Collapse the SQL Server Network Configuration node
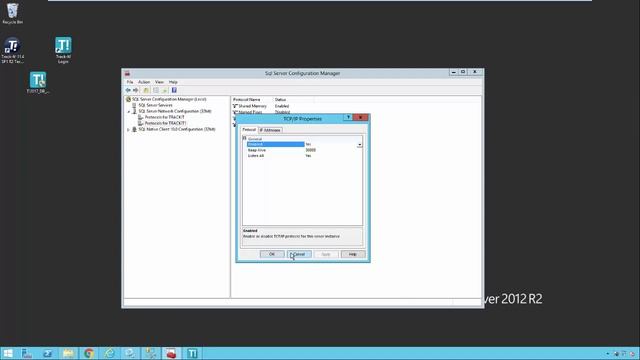 [x=128, y=111]
